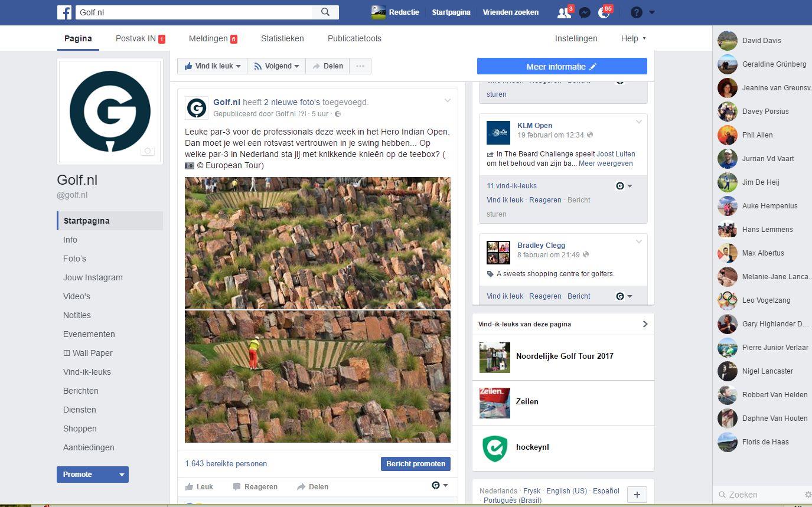Open notifications globe icon showing 65
The width and height of the screenshot is (812, 507).
click(604, 12)
